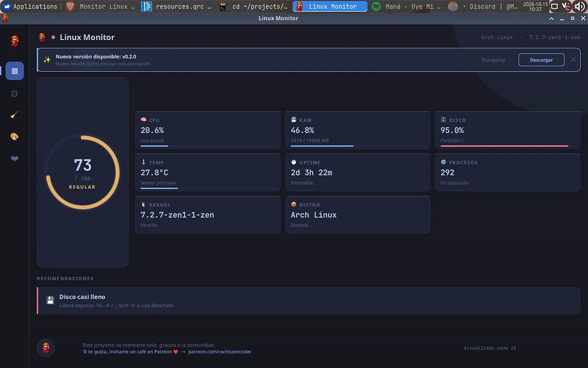This screenshot has height=368, width=588.
Task: Click the Arch Linux header text
Action: click(x=497, y=37)
